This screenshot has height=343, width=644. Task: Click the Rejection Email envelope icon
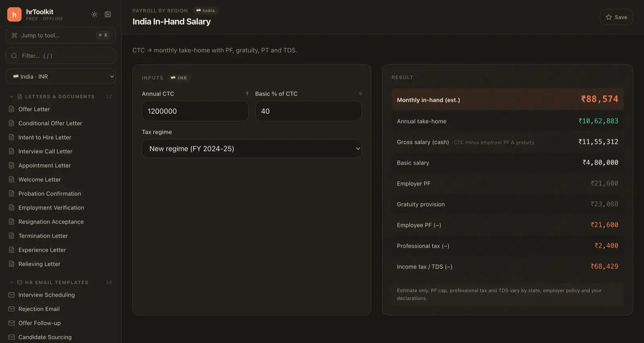[12, 309]
